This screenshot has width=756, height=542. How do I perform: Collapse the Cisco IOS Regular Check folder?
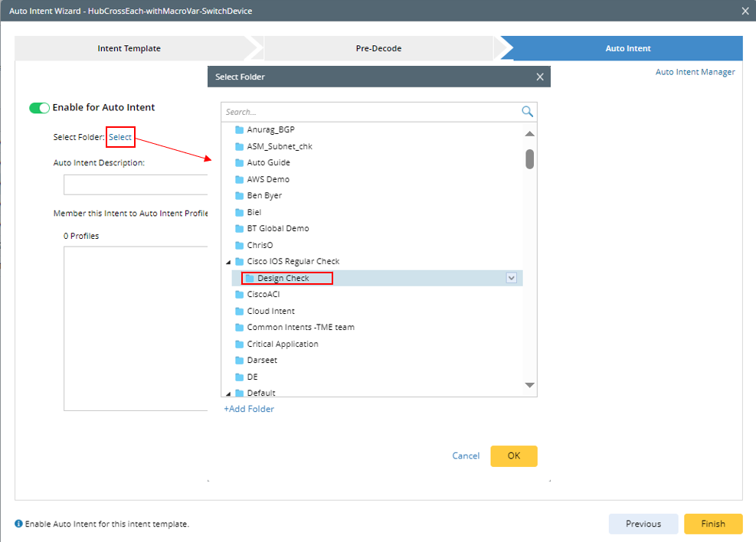click(228, 262)
